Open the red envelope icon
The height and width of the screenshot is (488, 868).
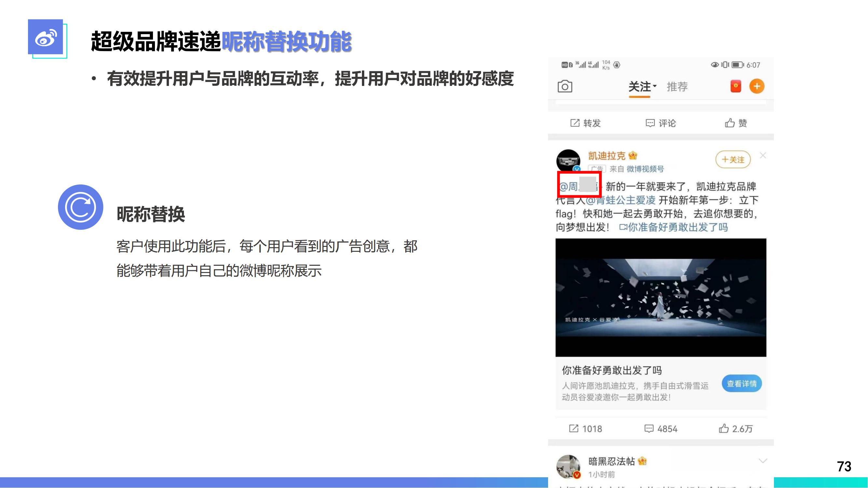736,86
